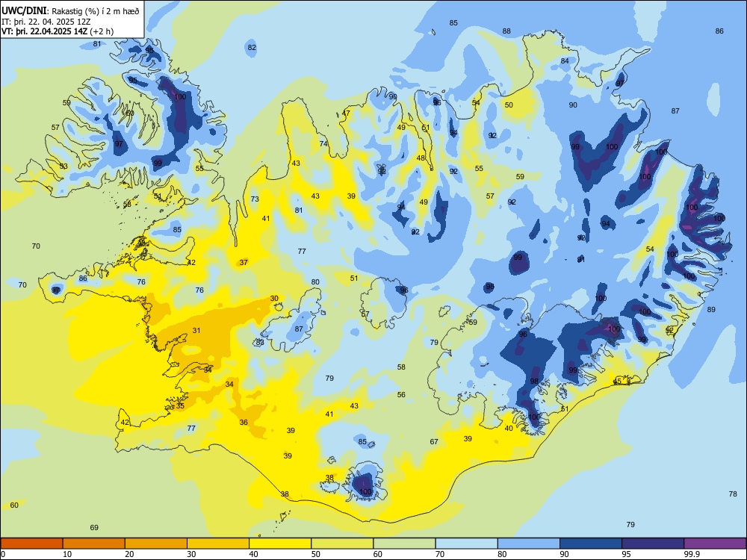Click the humidity value '56' on the map
Viewport: 747px width, 560px height.
click(x=401, y=394)
